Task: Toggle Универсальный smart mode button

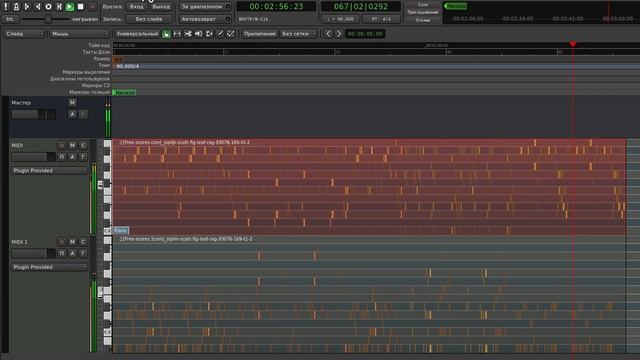Action: [137, 34]
